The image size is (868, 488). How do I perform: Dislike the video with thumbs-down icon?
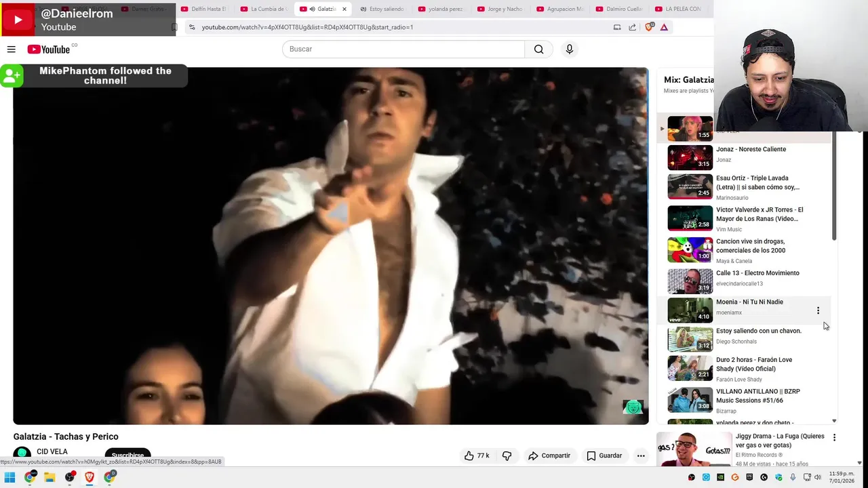pos(507,455)
